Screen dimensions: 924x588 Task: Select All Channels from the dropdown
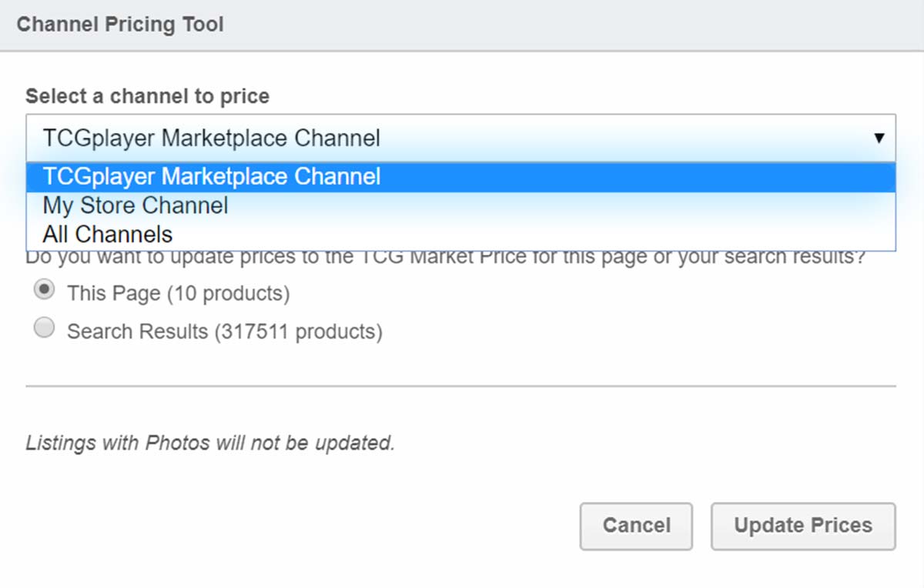coord(107,233)
